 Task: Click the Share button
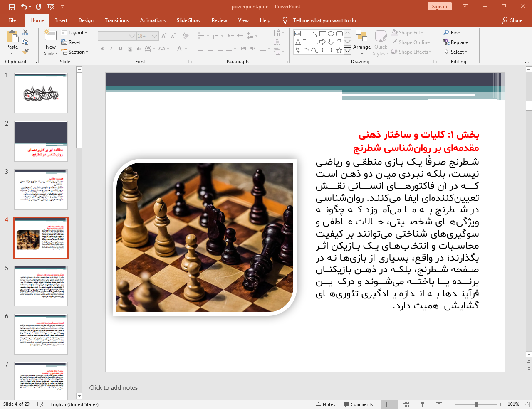[x=512, y=20]
